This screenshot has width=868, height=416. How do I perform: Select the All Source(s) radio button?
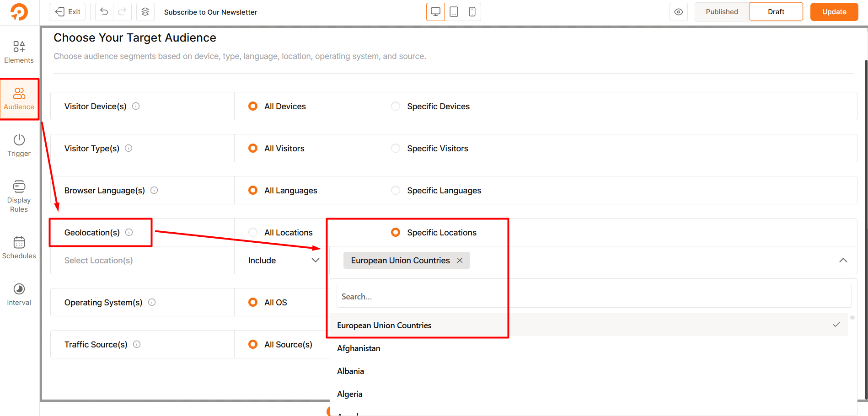click(253, 344)
